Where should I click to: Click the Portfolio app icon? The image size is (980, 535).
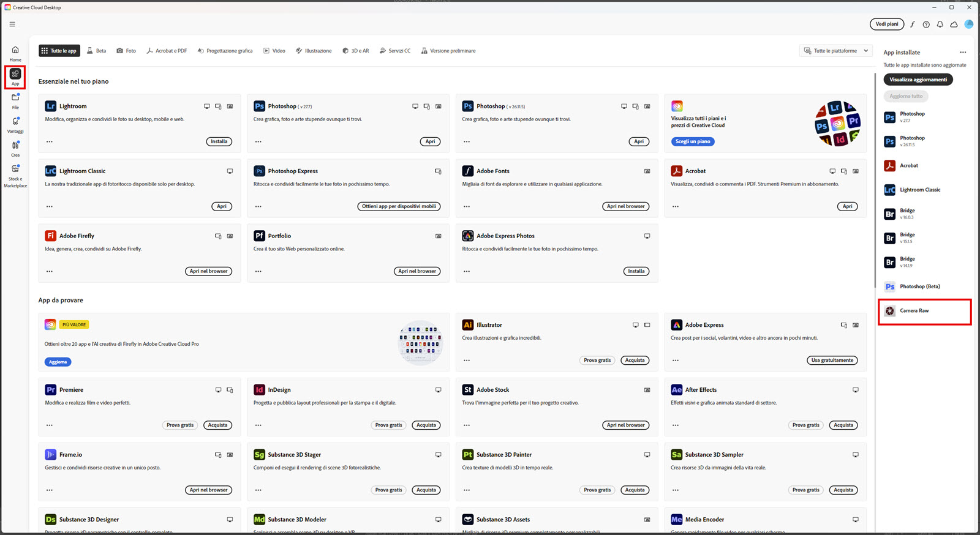pyautogui.click(x=260, y=236)
